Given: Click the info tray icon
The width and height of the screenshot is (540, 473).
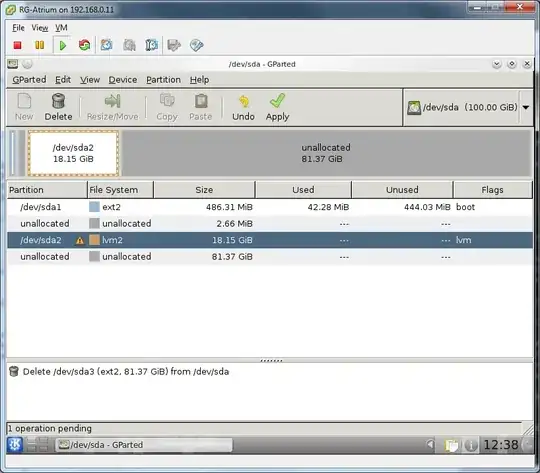Looking at the screenshot, I should coord(470,445).
